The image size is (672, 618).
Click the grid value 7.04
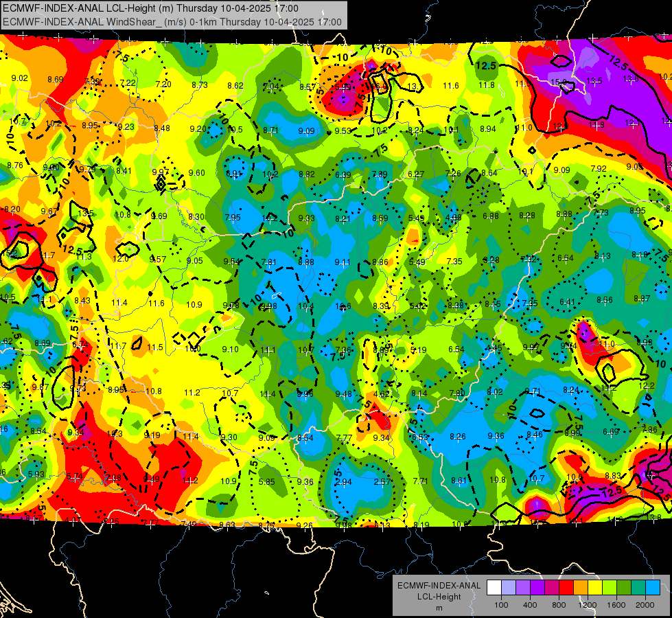pyautogui.click(x=271, y=87)
